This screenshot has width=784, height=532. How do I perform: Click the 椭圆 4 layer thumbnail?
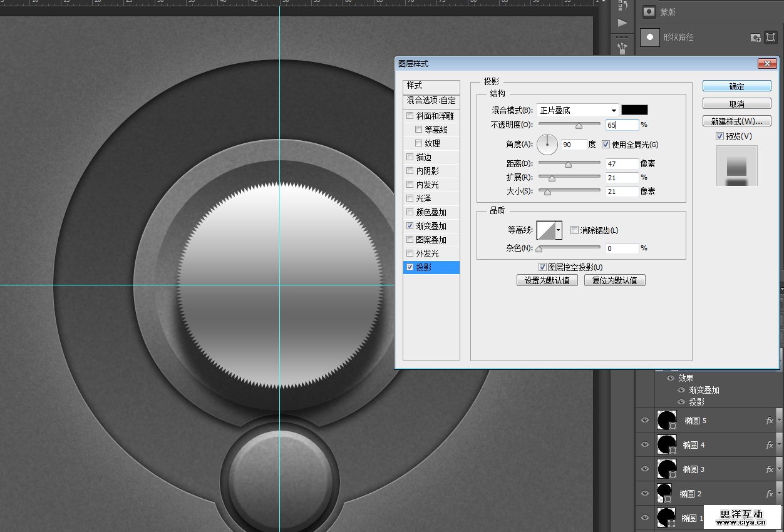click(x=666, y=445)
